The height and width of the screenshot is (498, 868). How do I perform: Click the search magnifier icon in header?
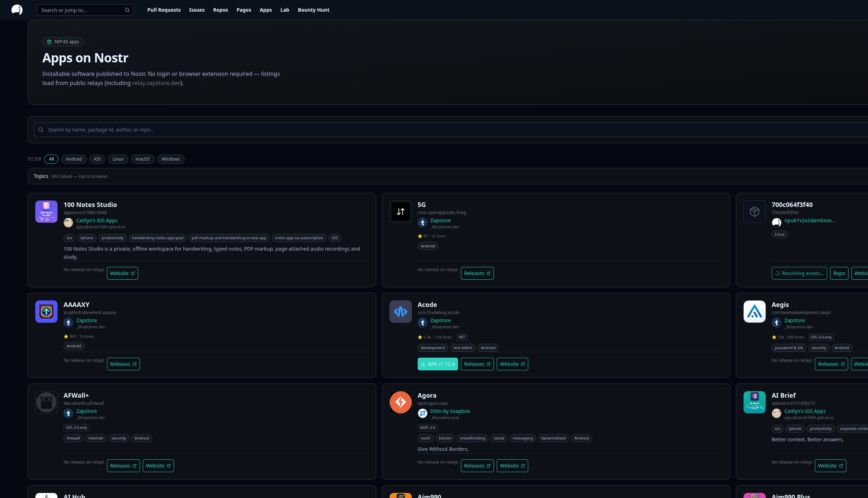click(127, 10)
